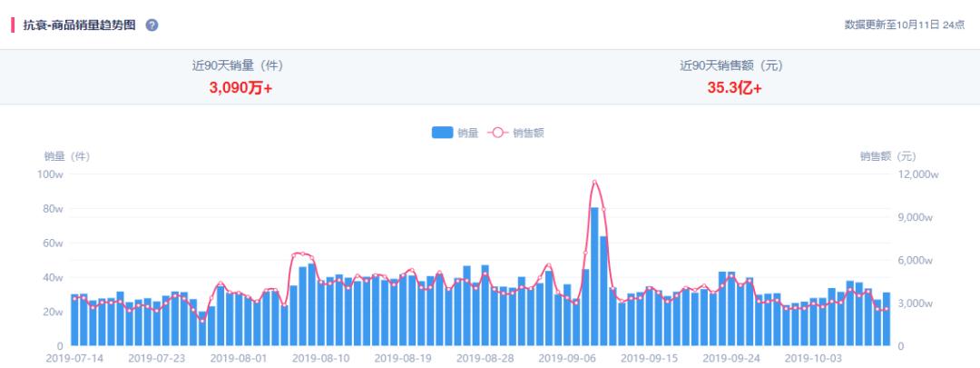
Task: Click the date label 2019-08-28
Action: (x=485, y=358)
